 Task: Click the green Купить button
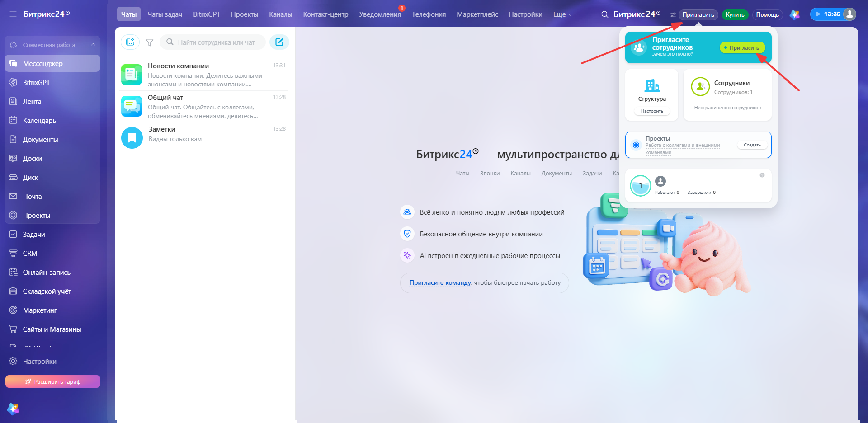735,15
